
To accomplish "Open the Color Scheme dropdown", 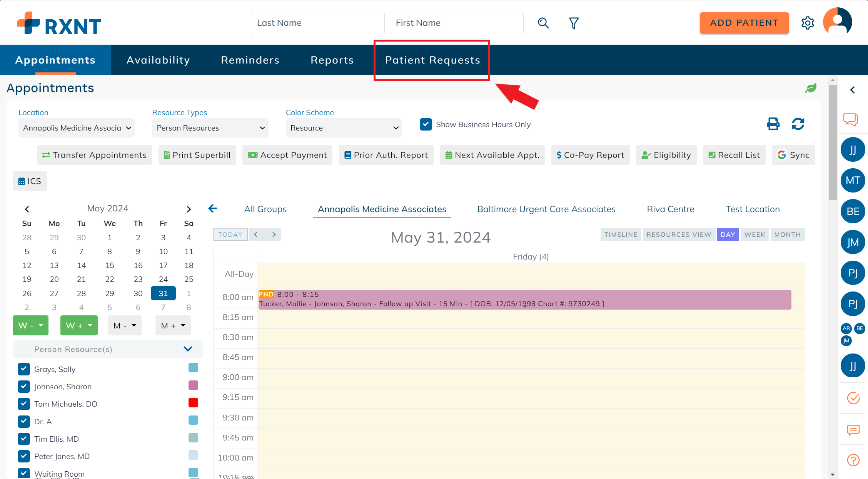I will coord(344,128).
